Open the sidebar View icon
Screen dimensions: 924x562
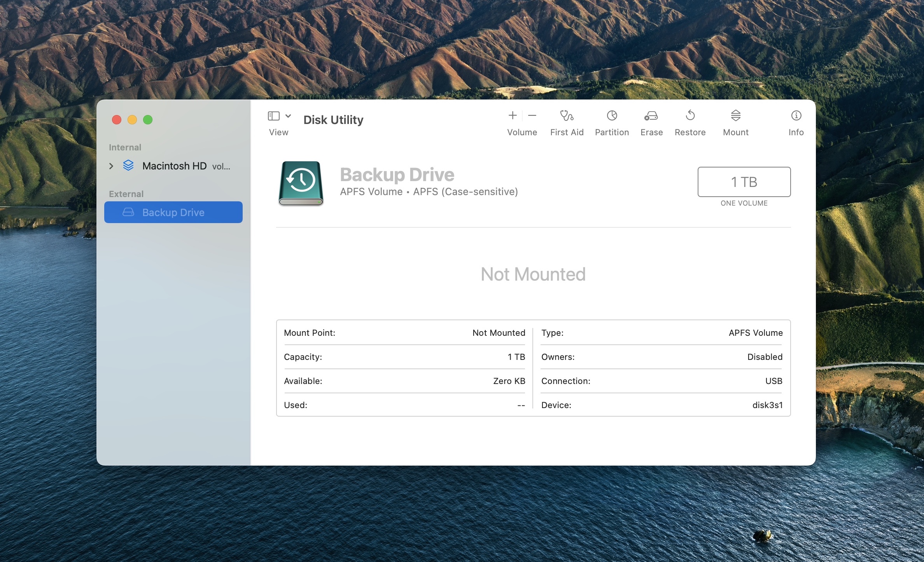pyautogui.click(x=274, y=116)
